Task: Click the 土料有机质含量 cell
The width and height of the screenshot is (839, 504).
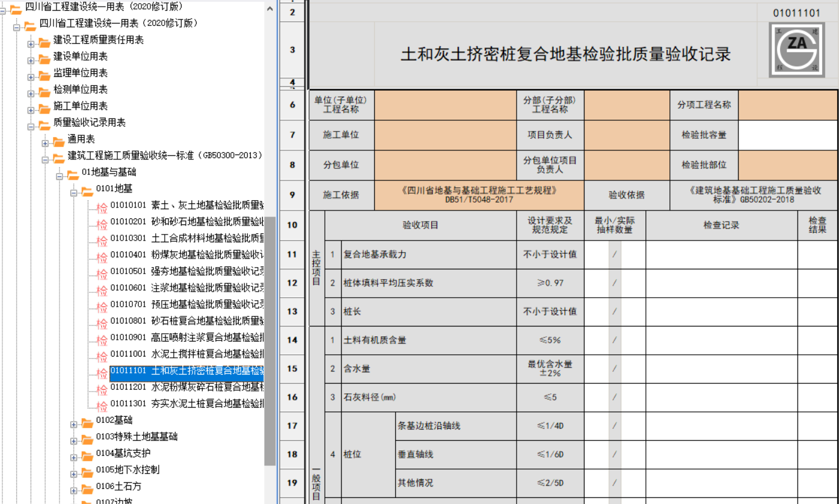Action: click(x=429, y=340)
